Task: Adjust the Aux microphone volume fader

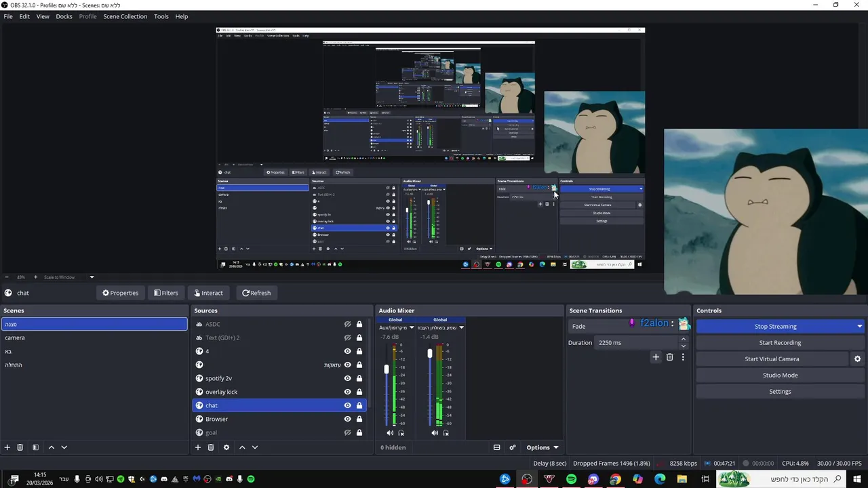Action: [387, 369]
